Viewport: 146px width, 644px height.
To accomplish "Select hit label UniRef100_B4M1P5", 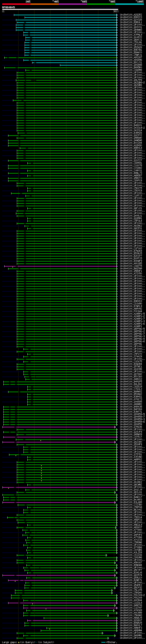I will (x=131, y=382).
